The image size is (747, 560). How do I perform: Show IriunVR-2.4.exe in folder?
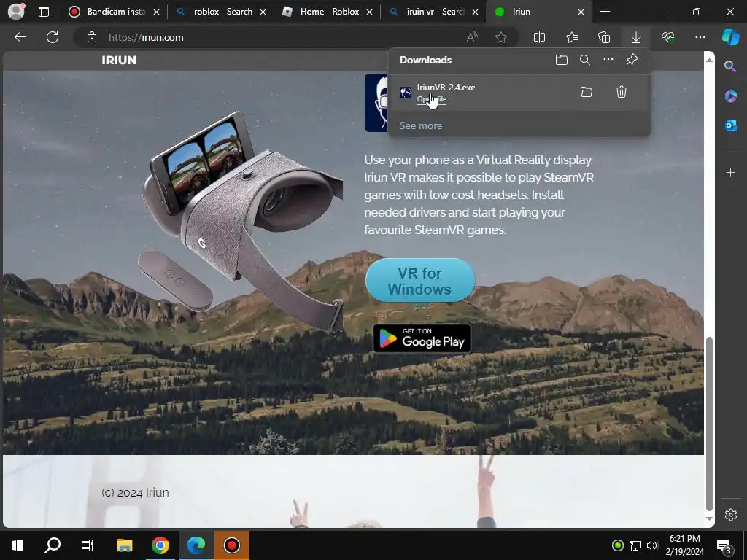(586, 92)
